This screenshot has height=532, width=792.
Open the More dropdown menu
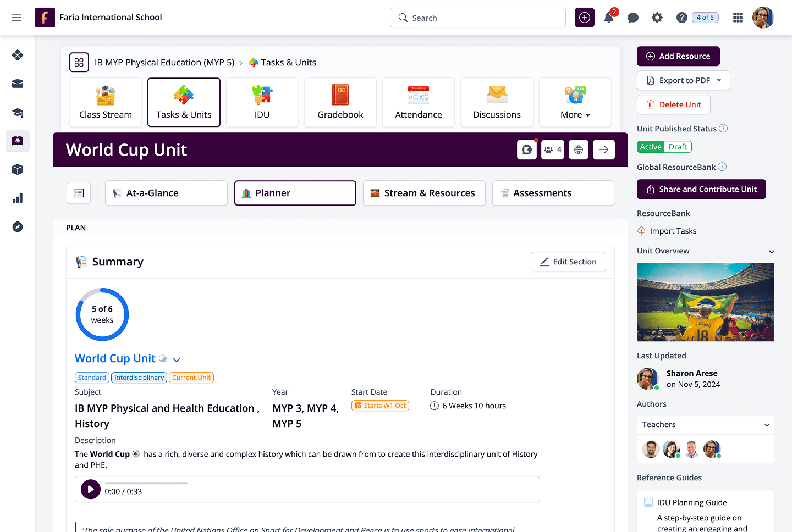pos(575,103)
